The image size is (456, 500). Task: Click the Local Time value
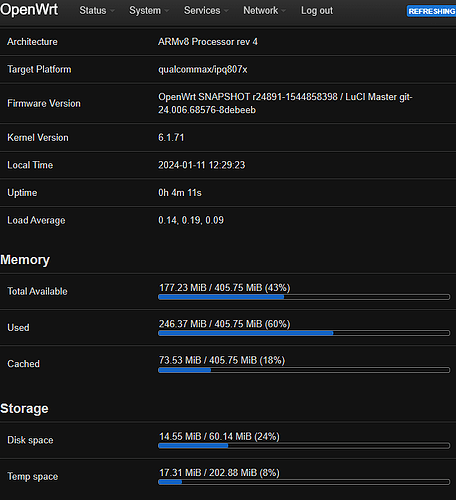pyautogui.click(x=202, y=165)
